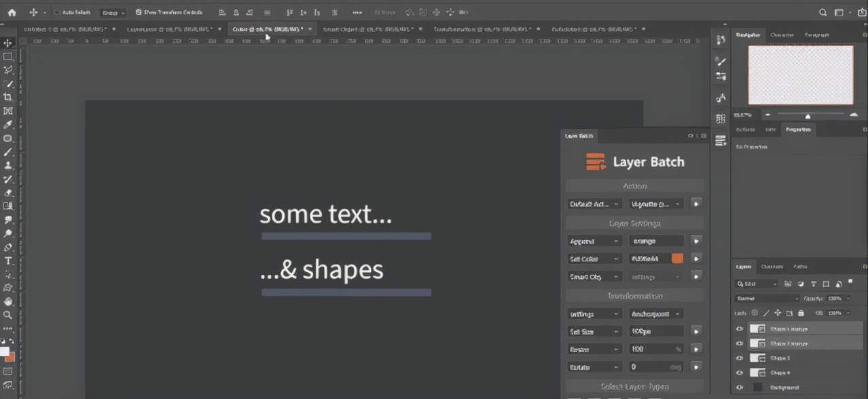Click the Home icon in options bar
The height and width of the screenshot is (399, 868).
12,12
